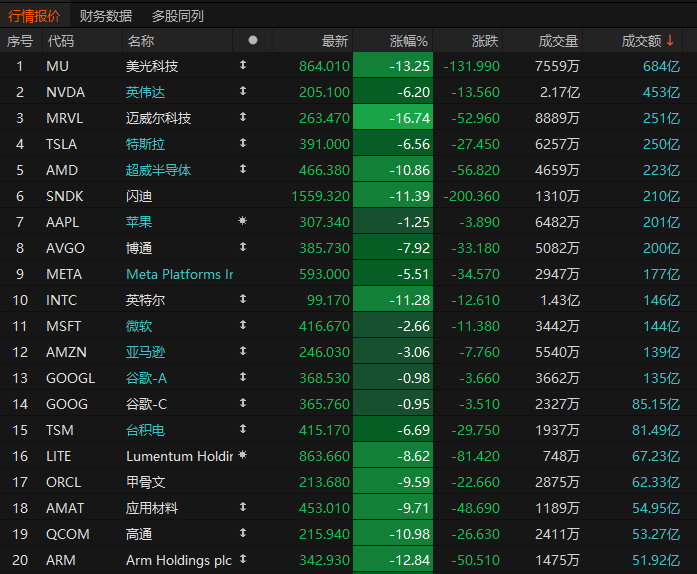Click ORCL change value -22.660
The width and height of the screenshot is (697, 574).
(x=476, y=482)
